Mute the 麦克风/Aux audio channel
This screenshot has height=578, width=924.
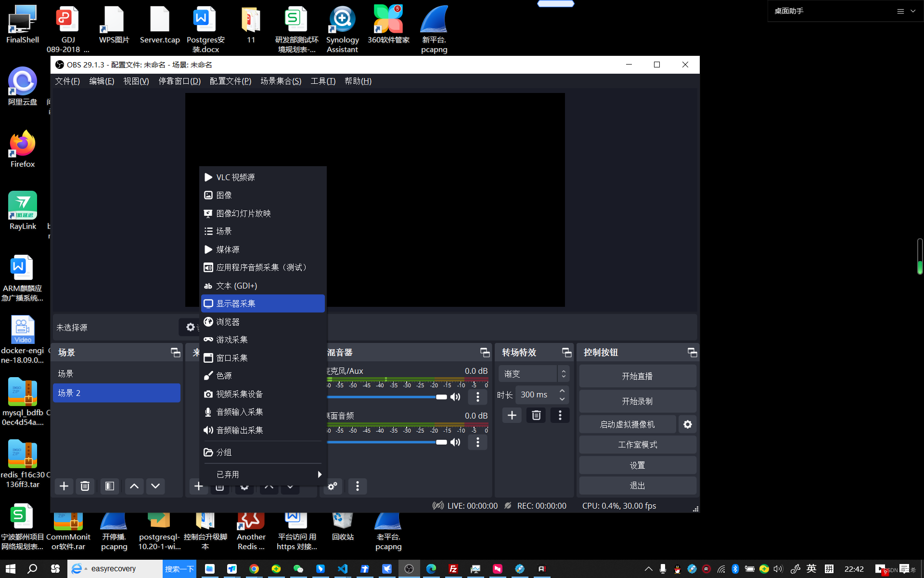click(455, 397)
